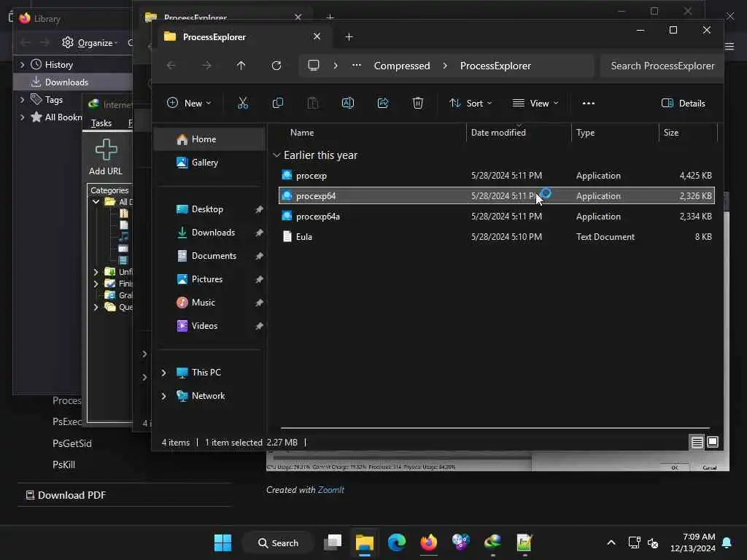The image size is (747, 560).
Task: Launch Microsoft Edge from taskbar
Action: pyautogui.click(x=396, y=542)
